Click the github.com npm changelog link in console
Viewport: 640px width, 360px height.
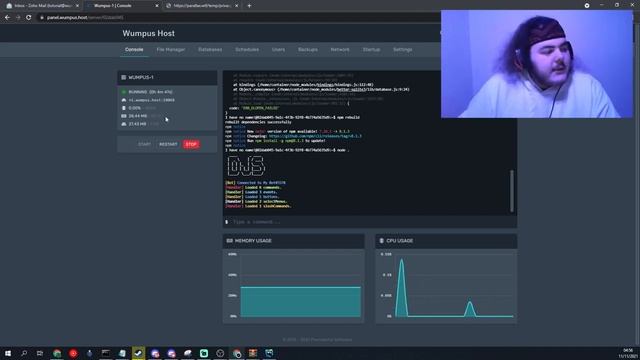point(315,136)
